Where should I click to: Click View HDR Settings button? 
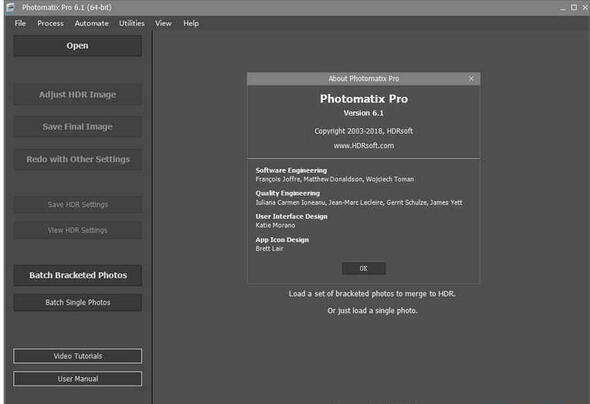pyautogui.click(x=78, y=230)
